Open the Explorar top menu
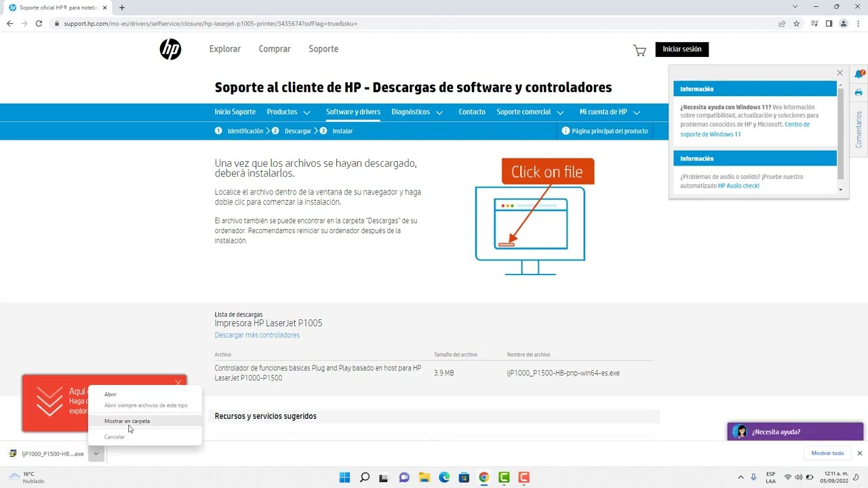This screenshot has height=488, width=868. click(x=225, y=49)
